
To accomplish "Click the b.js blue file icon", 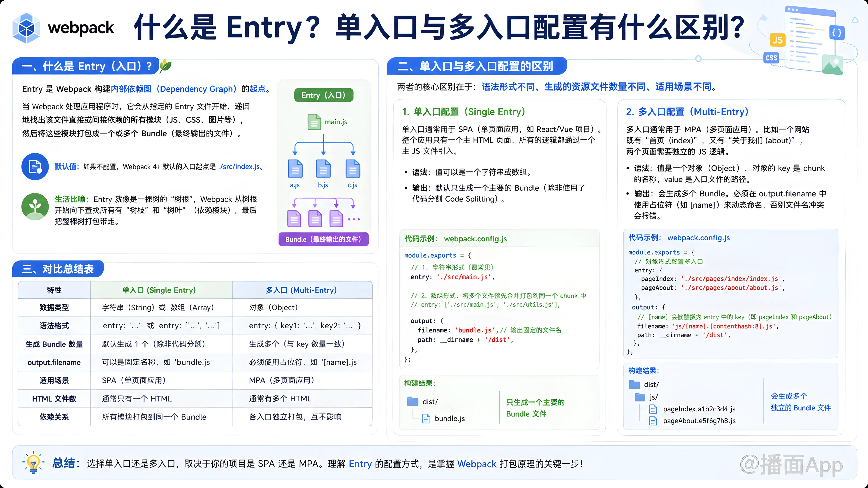I will pyautogui.click(x=323, y=168).
